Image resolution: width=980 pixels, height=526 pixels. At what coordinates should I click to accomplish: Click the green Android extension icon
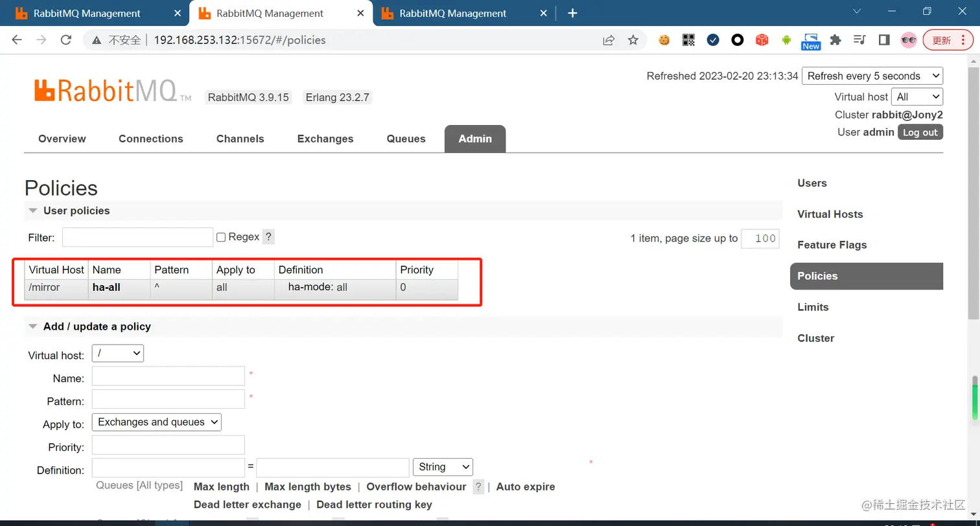click(x=786, y=40)
